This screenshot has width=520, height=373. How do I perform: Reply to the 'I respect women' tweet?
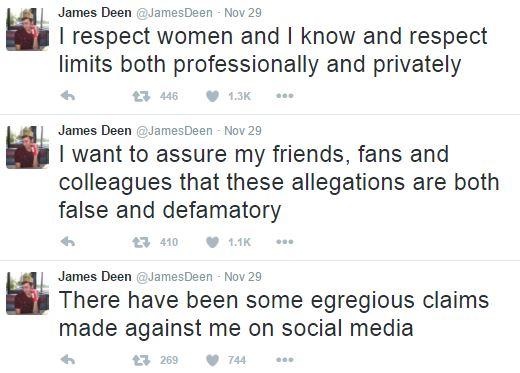(x=68, y=96)
